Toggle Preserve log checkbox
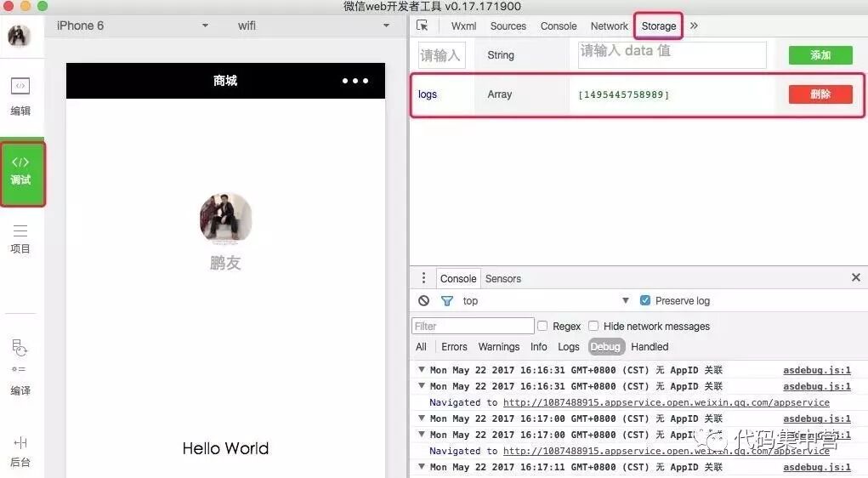Screen dimensions: 868x478 click(x=645, y=300)
